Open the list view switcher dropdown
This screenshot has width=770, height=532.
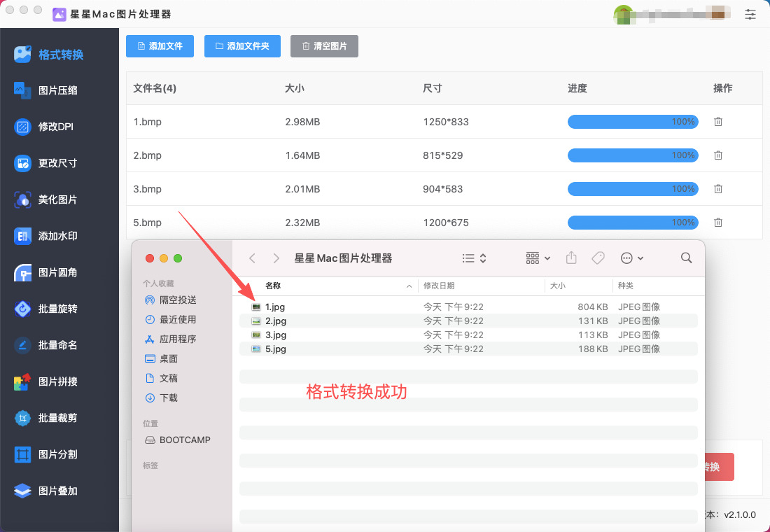click(474, 258)
